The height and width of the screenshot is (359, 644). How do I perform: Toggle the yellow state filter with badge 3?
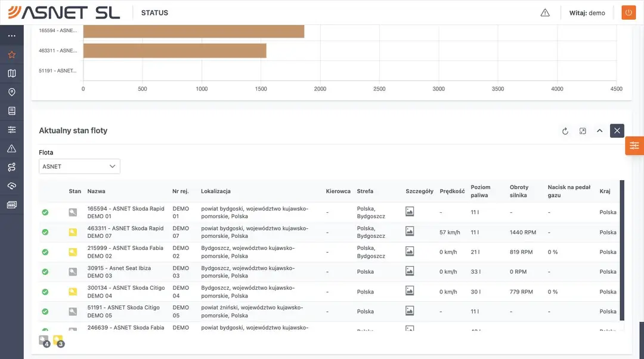click(x=58, y=341)
